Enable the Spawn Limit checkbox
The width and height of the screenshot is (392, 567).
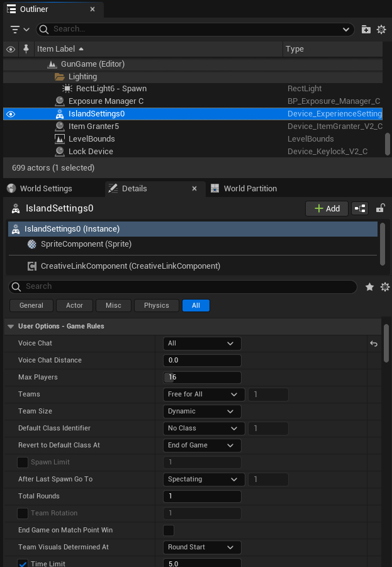click(23, 462)
